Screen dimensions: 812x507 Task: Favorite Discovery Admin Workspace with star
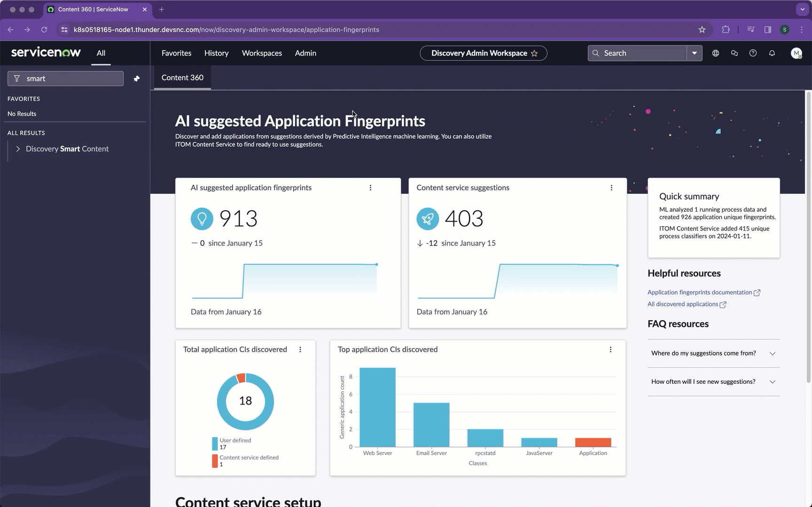[534, 53]
